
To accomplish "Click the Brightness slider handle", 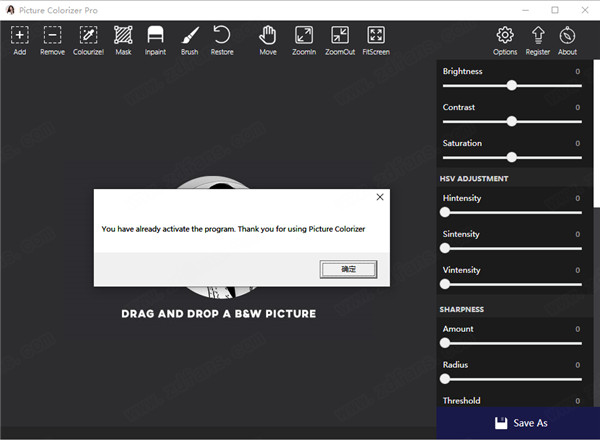I will click(512, 85).
